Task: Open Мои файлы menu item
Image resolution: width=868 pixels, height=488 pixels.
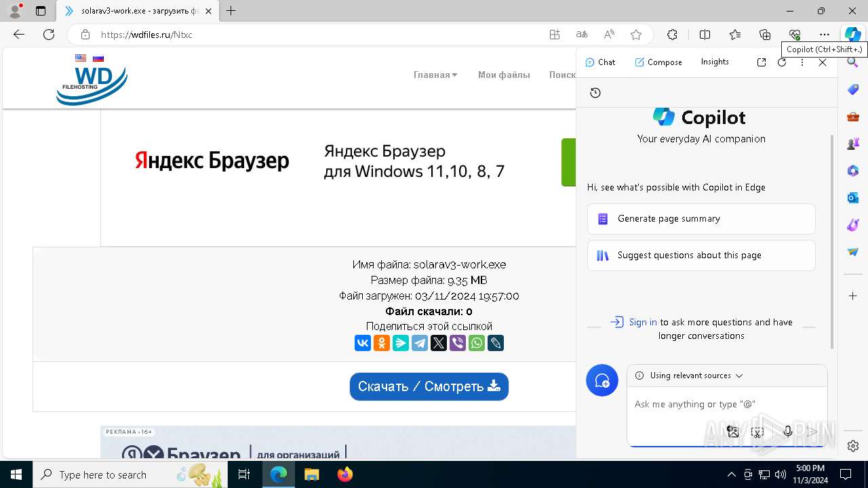Action: click(504, 75)
